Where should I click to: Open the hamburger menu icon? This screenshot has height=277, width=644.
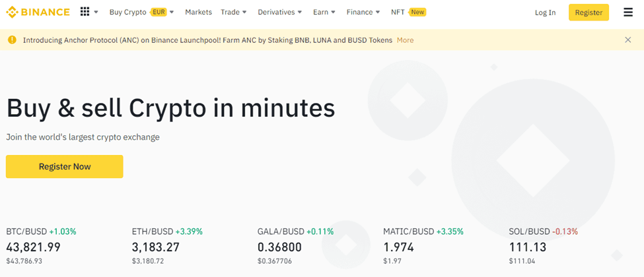pos(628,13)
